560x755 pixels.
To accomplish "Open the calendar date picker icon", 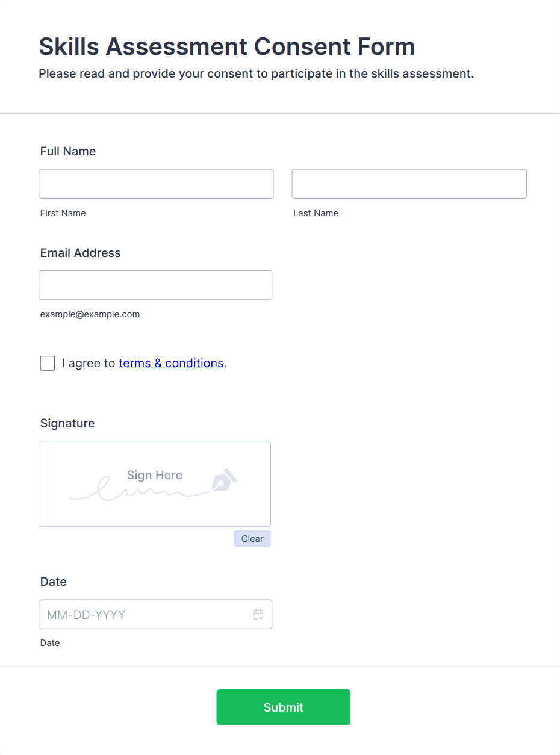I will (258, 614).
